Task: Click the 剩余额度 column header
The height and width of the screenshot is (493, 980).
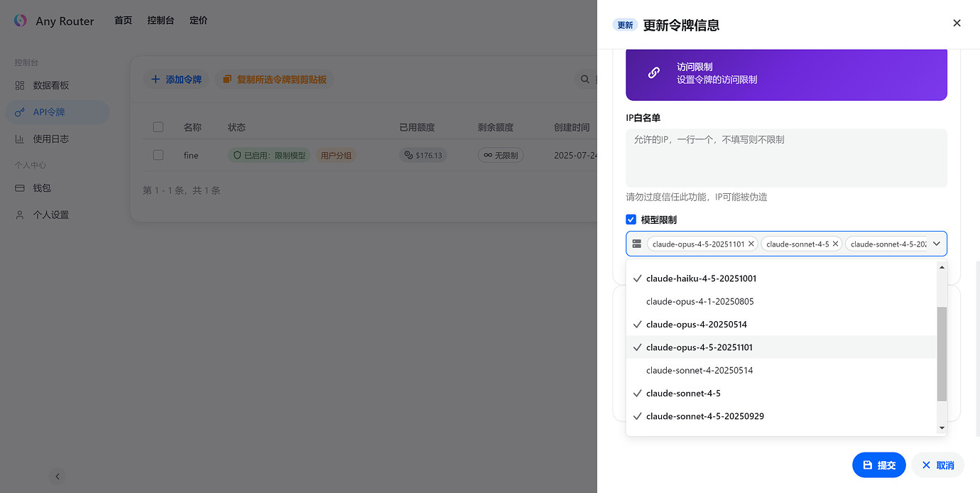Action: 496,127
